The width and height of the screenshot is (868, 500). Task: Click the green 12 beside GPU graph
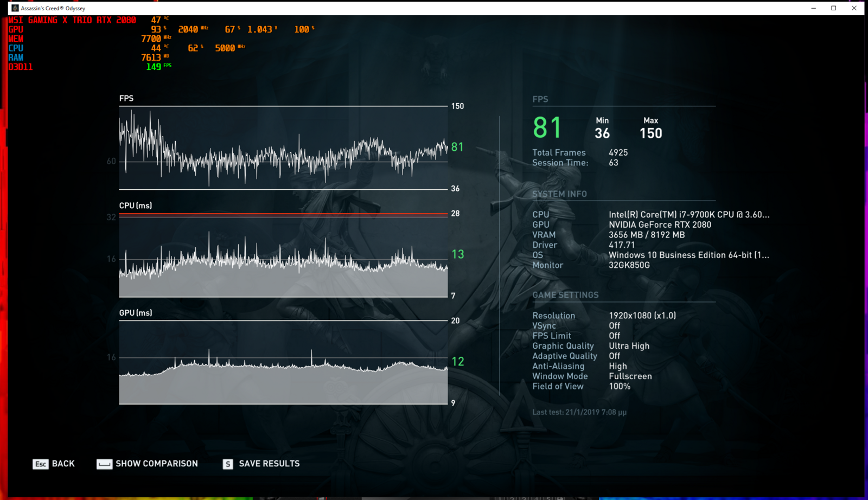pyautogui.click(x=457, y=362)
